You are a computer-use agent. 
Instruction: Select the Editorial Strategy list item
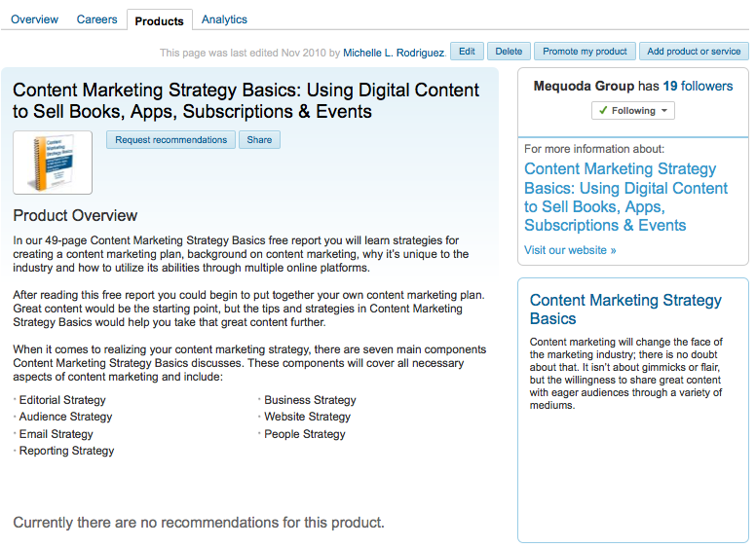[x=62, y=400]
